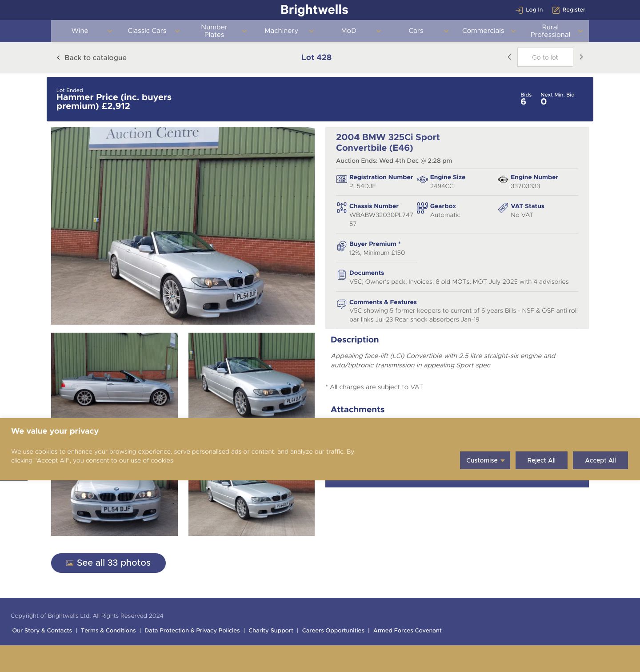
Task: Expand the Wine menu chevron
Action: [x=110, y=31]
